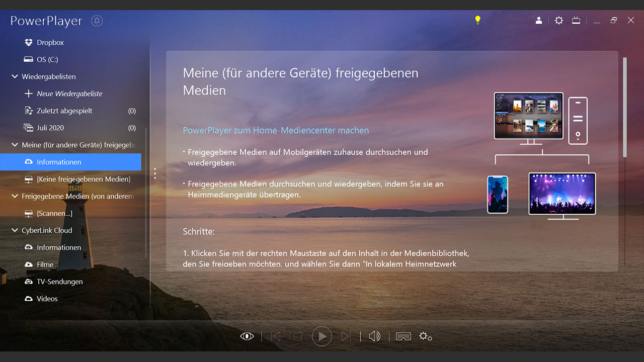This screenshot has height=362, width=644.
Task: Open playback settings gear in control bar
Action: 425,336
